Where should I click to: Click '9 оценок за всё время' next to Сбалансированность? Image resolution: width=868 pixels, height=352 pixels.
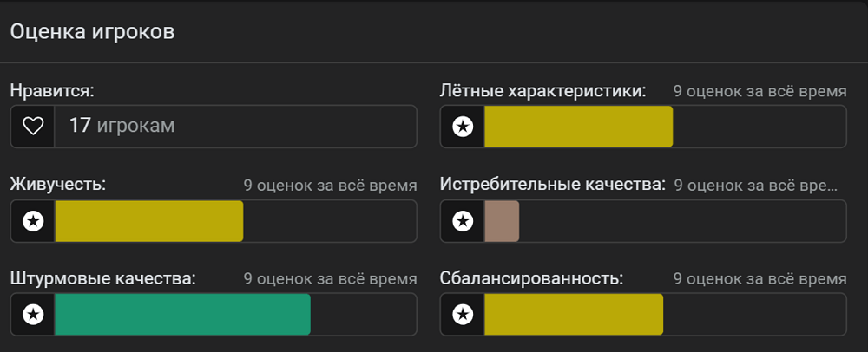[x=760, y=279]
